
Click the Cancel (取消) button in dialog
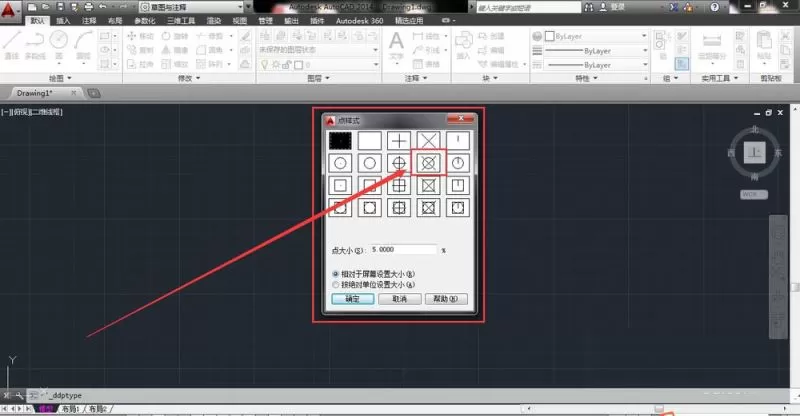click(x=399, y=299)
